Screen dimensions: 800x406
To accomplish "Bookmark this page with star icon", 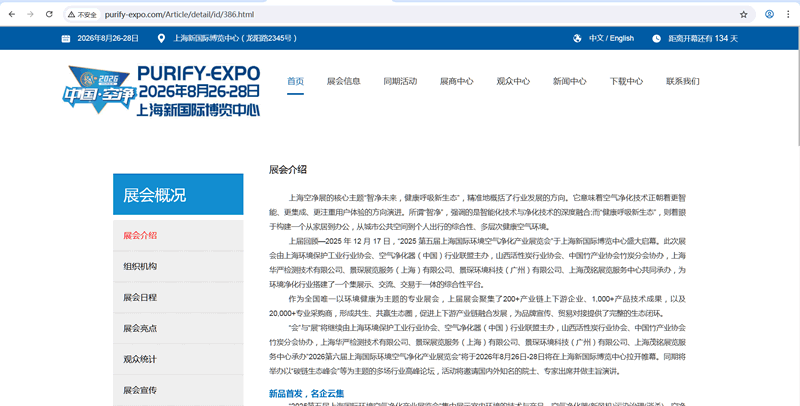I will (743, 15).
